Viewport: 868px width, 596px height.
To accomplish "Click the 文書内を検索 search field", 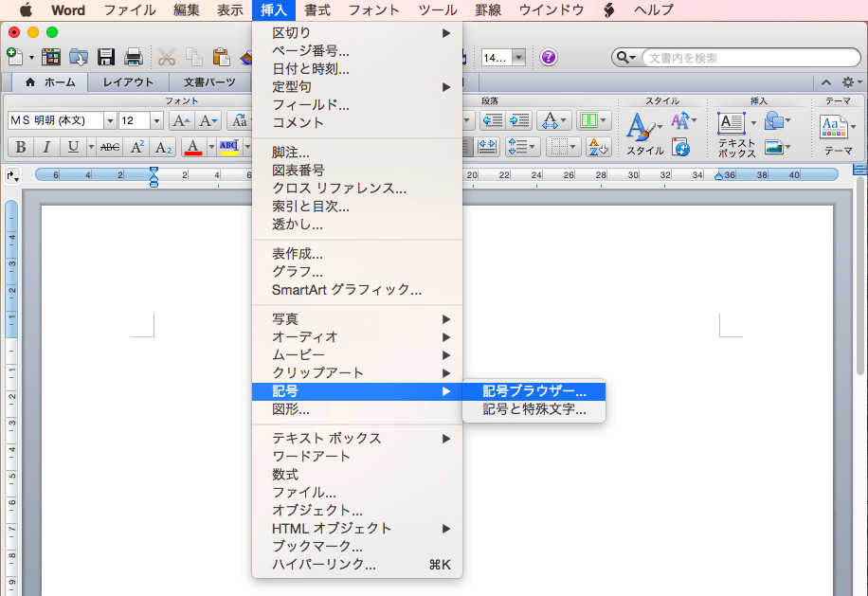I will pos(750,58).
